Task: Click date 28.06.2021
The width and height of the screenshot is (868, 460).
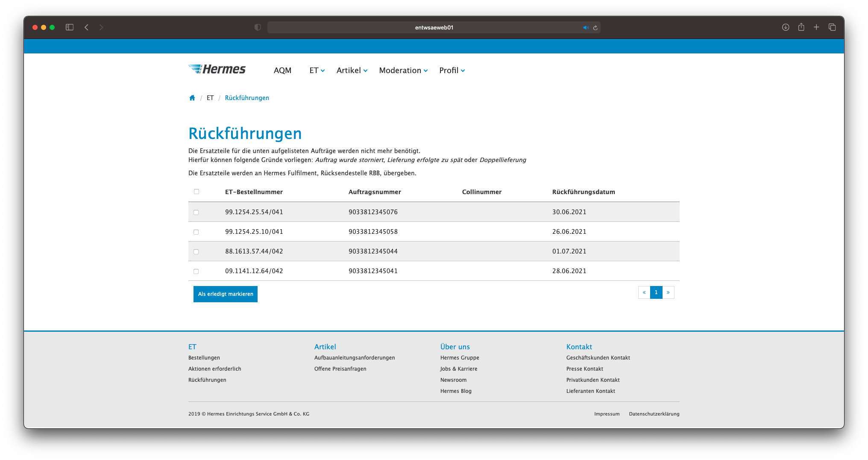Action: click(x=569, y=271)
